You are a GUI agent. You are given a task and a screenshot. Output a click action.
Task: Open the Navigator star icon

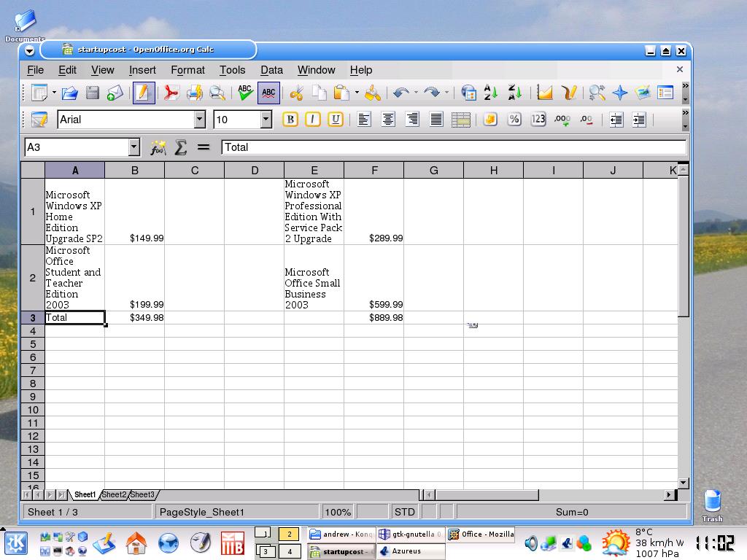(620, 93)
